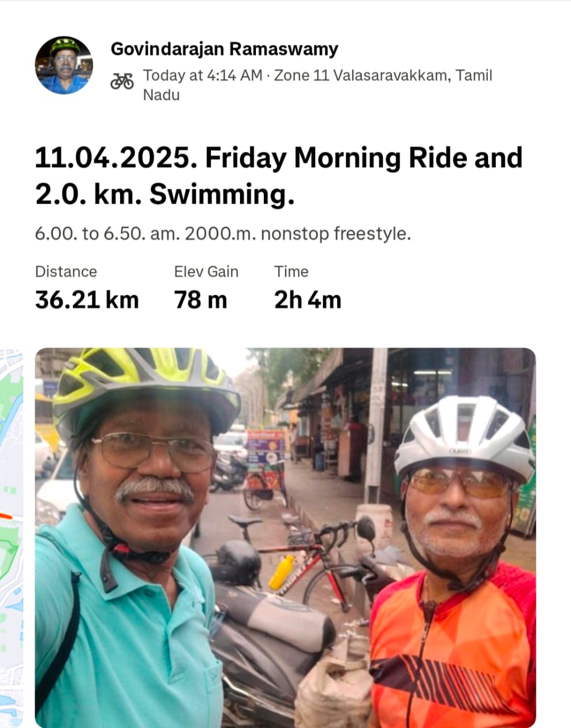571x728 pixels.
Task: Select the 2h 4m time value
Action: (308, 300)
